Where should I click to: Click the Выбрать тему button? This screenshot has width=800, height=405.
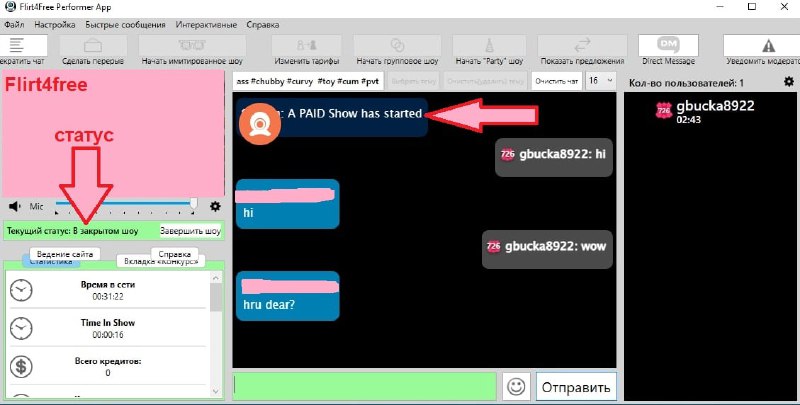(413, 81)
